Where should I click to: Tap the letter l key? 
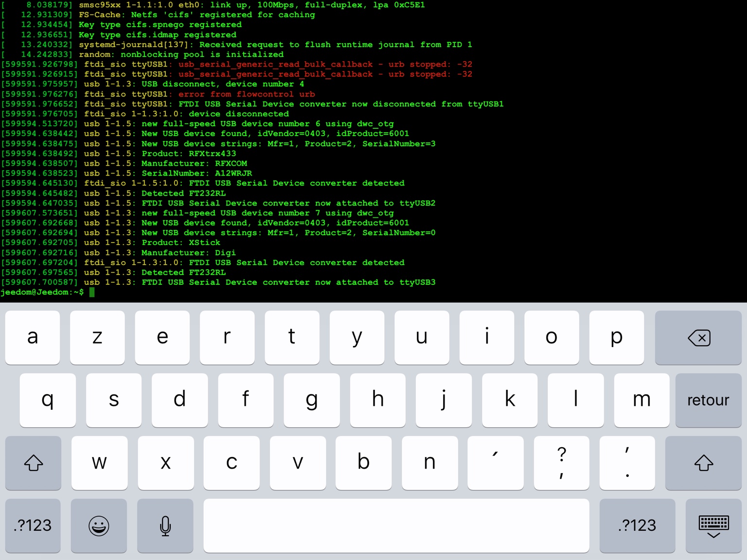coord(576,400)
